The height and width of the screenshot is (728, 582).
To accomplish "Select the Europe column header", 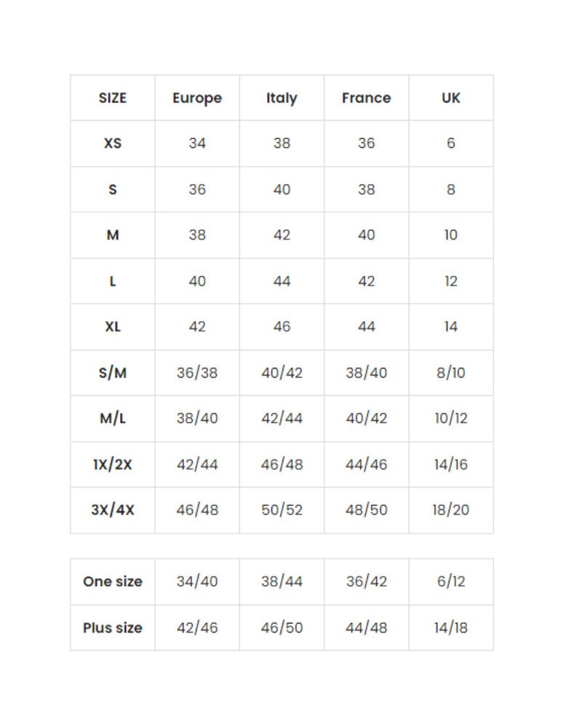I will pyautogui.click(x=197, y=98).
